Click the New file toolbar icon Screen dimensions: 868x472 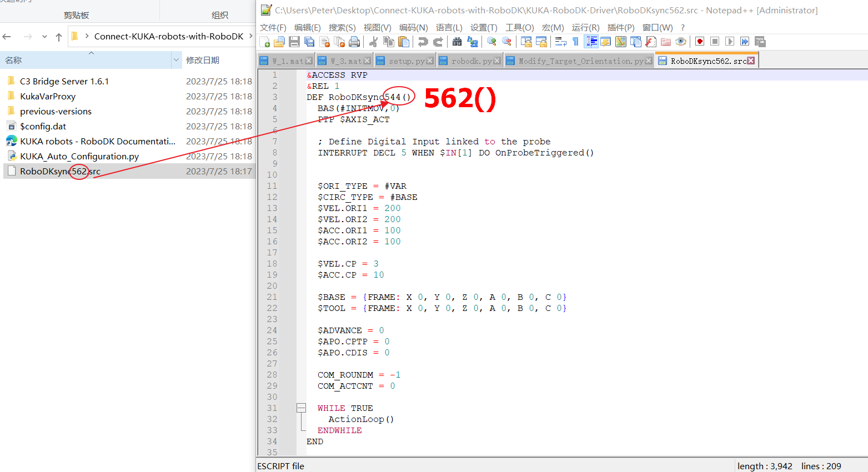[x=265, y=42]
